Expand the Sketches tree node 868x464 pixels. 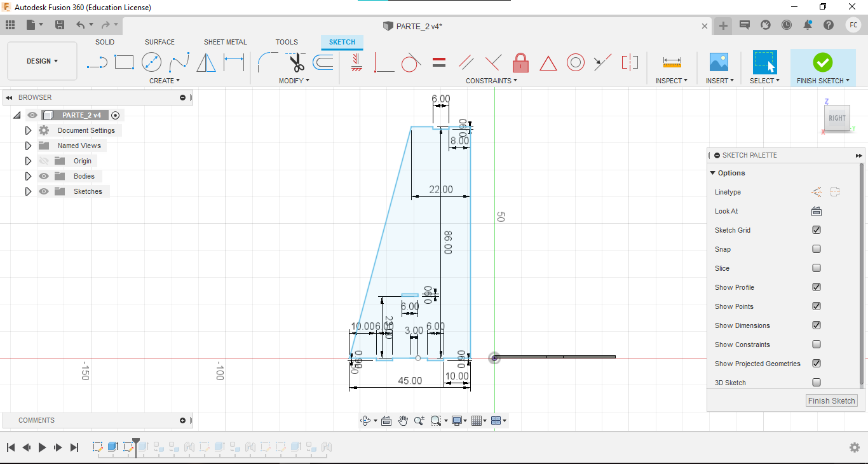(x=28, y=191)
